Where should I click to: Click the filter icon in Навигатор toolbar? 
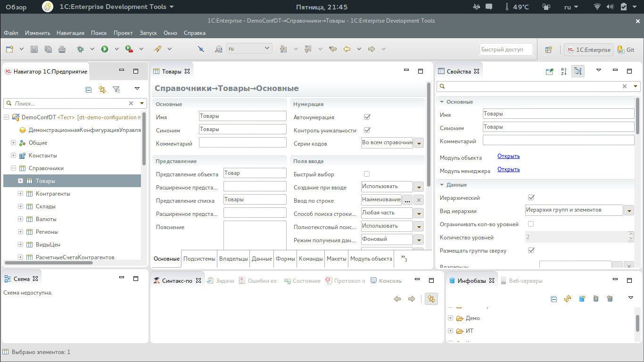116,89
